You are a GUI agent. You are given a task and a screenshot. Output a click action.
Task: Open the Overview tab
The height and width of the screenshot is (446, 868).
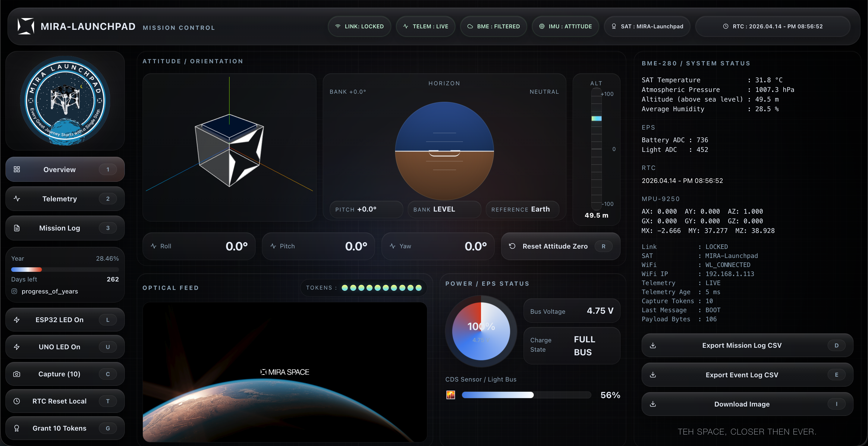tap(65, 169)
